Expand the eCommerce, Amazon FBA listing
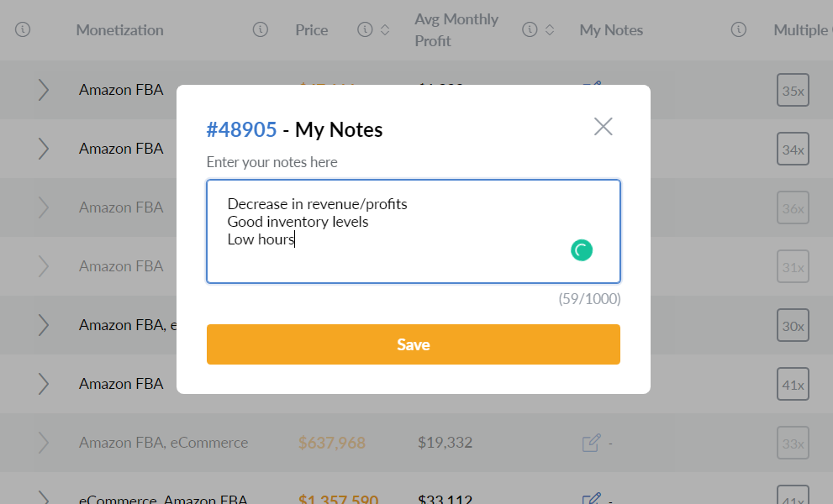 pyautogui.click(x=44, y=498)
